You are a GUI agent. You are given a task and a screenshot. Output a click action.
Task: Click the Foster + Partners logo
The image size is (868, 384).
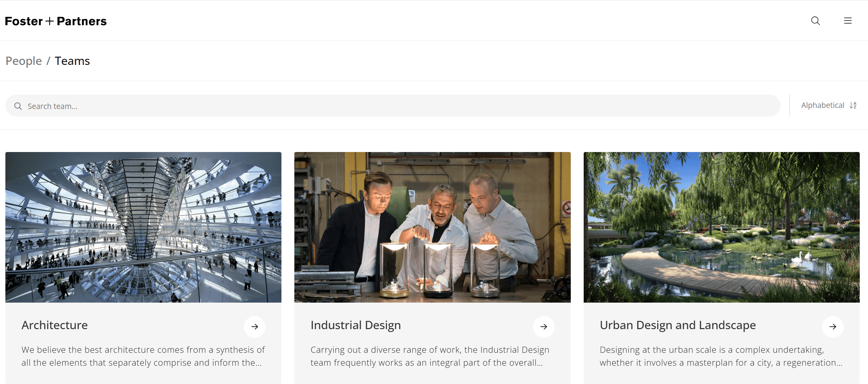[x=56, y=21]
